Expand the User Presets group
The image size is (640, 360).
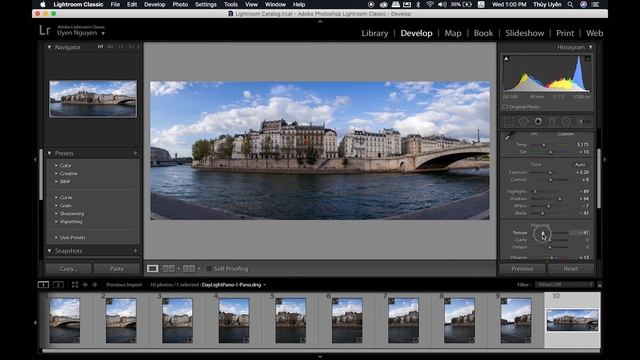coord(56,237)
